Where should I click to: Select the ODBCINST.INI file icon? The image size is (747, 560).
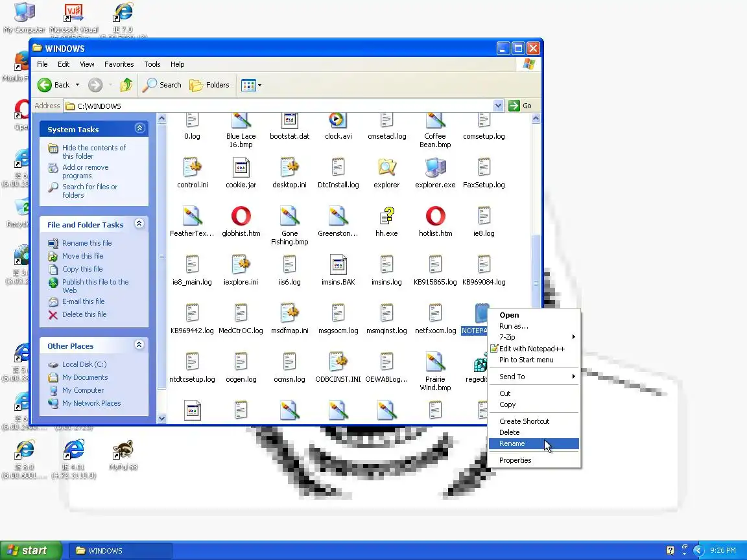pyautogui.click(x=338, y=362)
